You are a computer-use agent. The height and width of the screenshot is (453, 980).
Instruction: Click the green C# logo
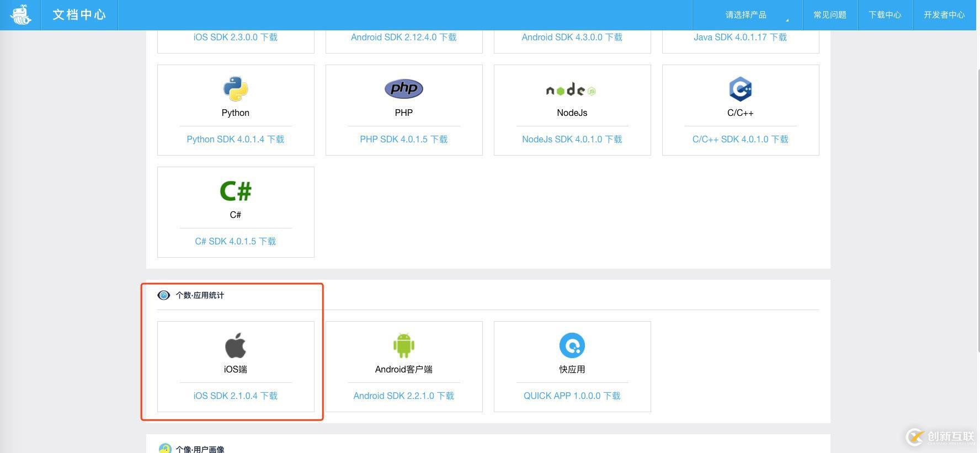[236, 191]
